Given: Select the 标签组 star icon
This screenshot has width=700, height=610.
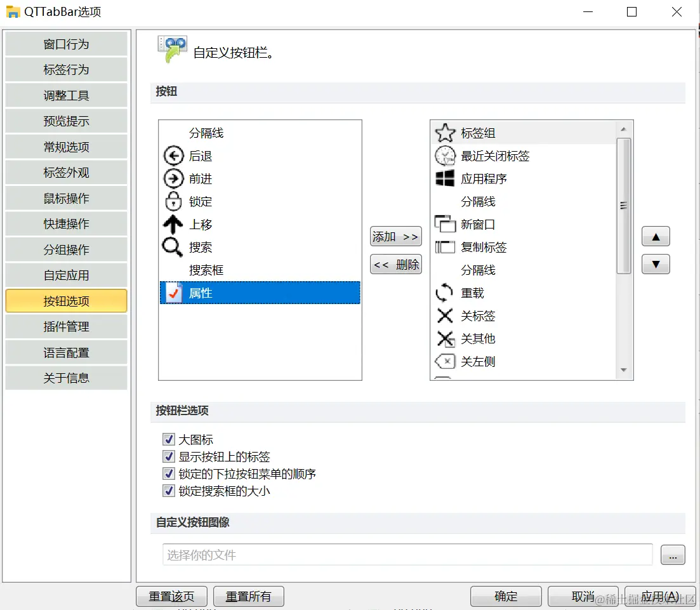Looking at the screenshot, I should pyautogui.click(x=445, y=133).
